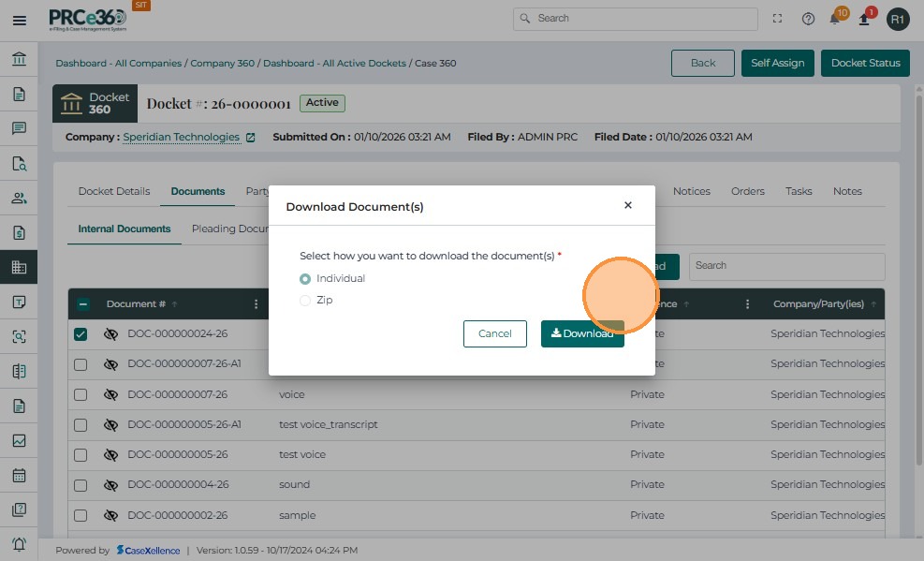Open the help question mark icon
This screenshot has width=924, height=561.
pyautogui.click(x=808, y=19)
